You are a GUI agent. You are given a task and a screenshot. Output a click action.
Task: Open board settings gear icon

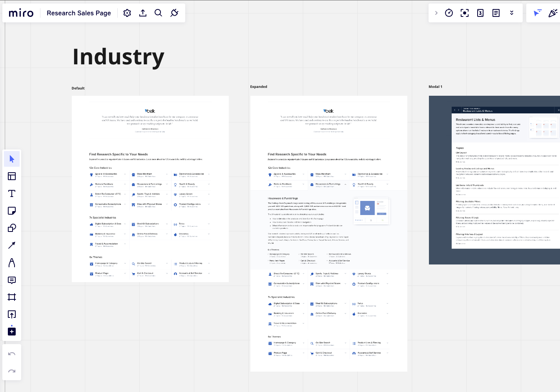tap(127, 13)
